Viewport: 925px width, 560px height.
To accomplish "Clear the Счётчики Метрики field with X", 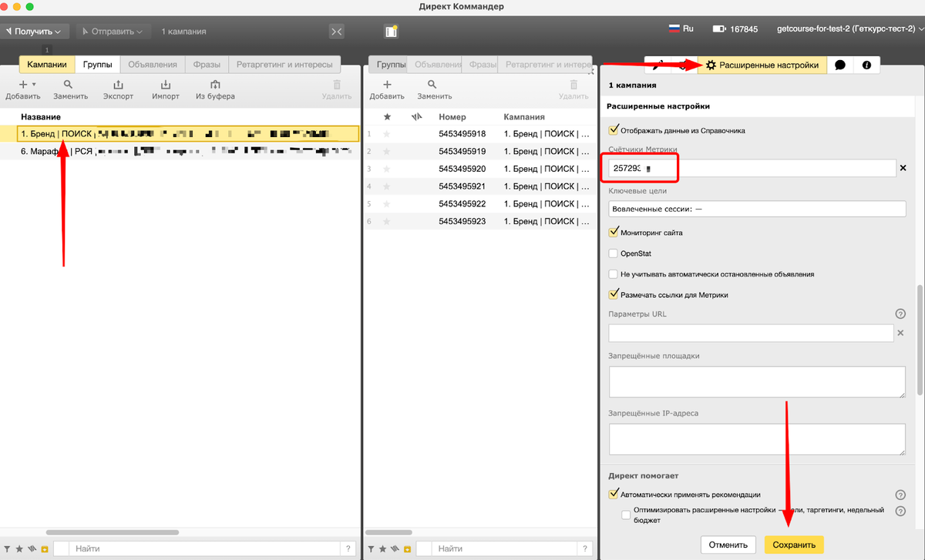I will coord(903,167).
